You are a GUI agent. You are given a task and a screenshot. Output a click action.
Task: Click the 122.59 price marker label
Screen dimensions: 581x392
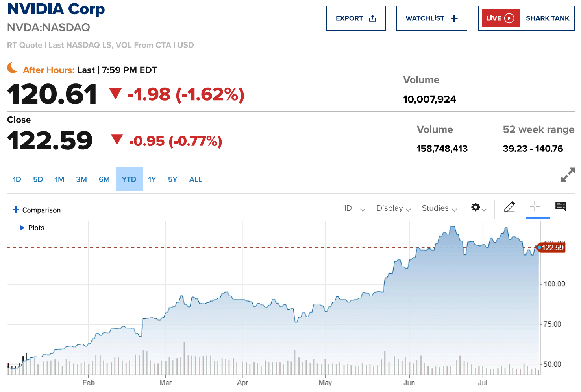point(553,248)
